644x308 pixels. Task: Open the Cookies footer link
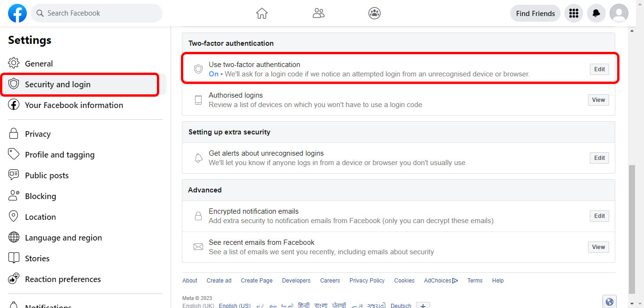click(404, 281)
